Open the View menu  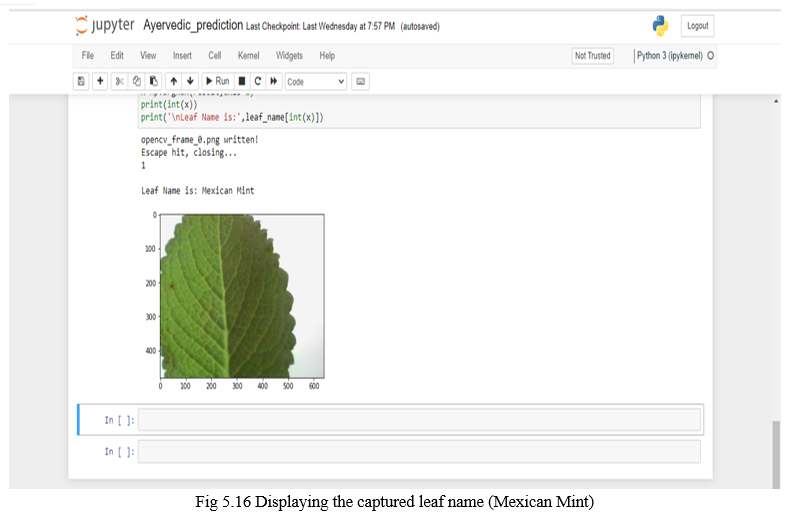click(x=148, y=56)
